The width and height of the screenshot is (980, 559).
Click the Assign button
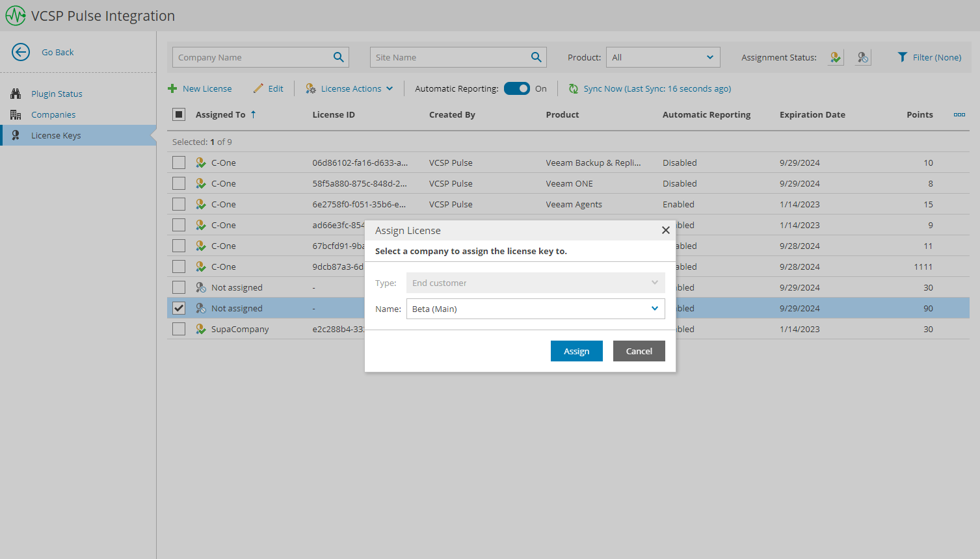click(x=576, y=351)
